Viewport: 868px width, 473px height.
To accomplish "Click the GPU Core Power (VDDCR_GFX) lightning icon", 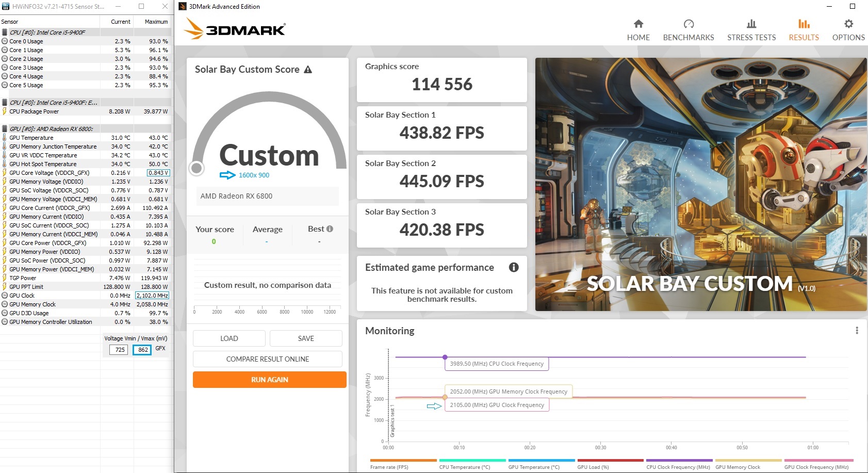I will 5,243.
